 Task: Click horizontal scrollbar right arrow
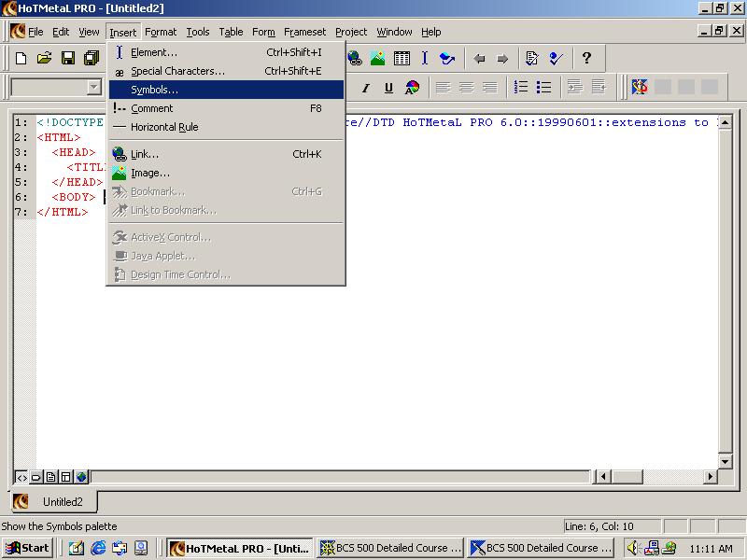click(711, 476)
